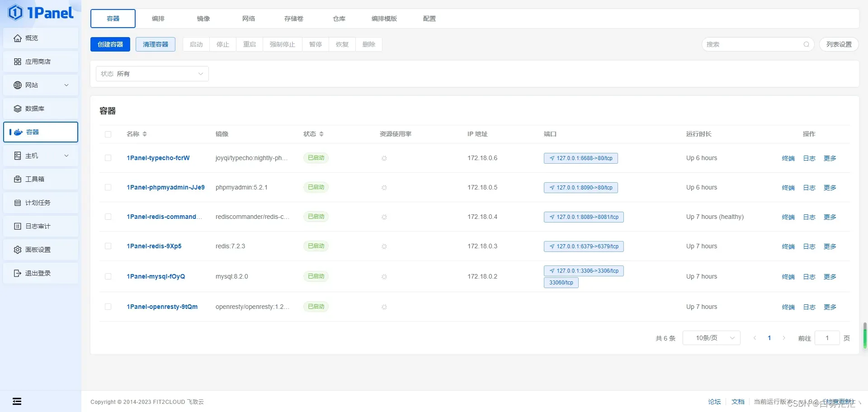Check the 1Panel-redis-9Xp5 row checkbox
Screen dimensions: 868x412
(108, 246)
